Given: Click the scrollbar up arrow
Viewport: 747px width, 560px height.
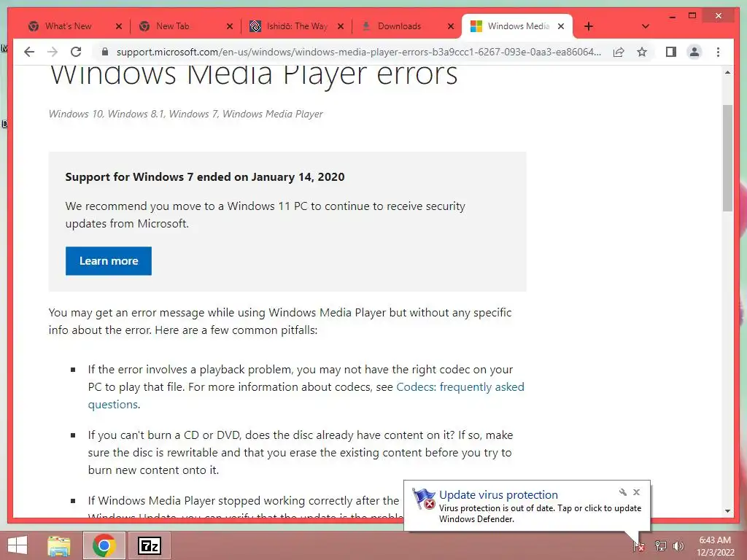Looking at the screenshot, I should pos(727,72).
